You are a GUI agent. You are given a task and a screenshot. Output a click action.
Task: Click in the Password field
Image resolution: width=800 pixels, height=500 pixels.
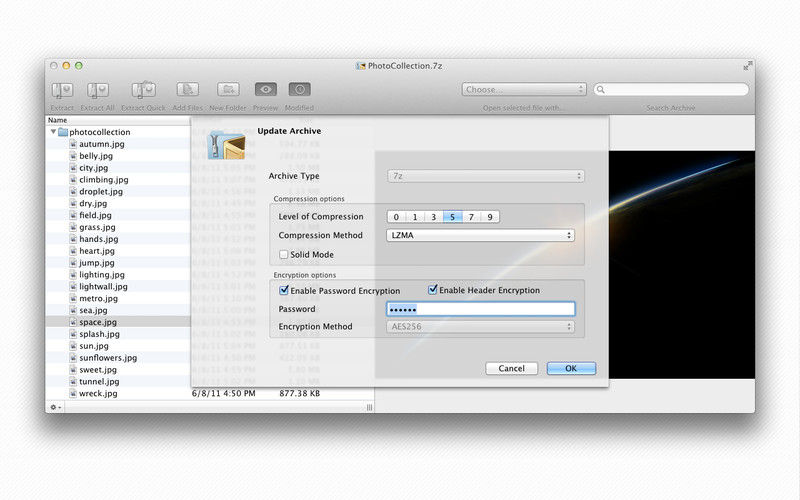pyautogui.click(x=481, y=309)
